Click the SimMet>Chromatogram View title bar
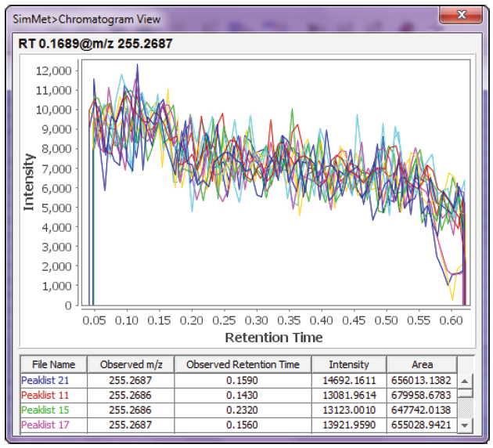This screenshot has width=493, height=448. click(86, 20)
